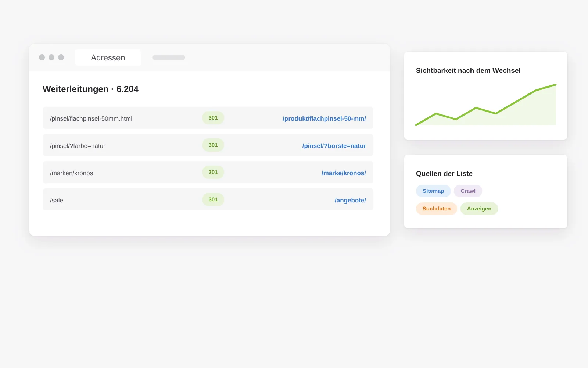This screenshot has width=588, height=368.
Task: Open link /pinsel/?borste=natur
Action: [x=334, y=146]
